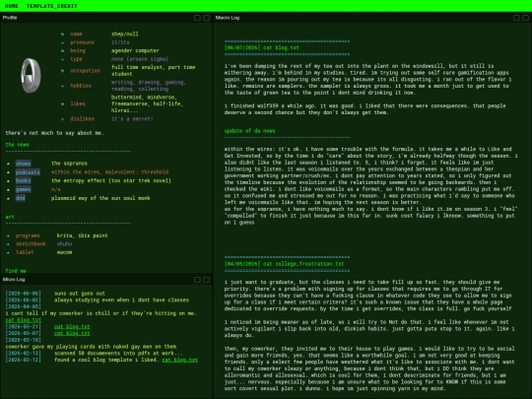Click the left square button in Macro Log title bar
The image size is (532, 399).
pos(516,18)
